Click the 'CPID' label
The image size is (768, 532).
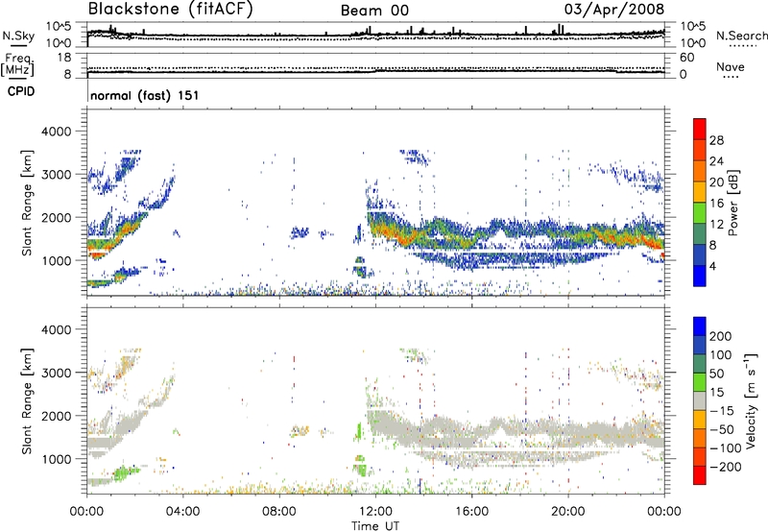[21, 91]
